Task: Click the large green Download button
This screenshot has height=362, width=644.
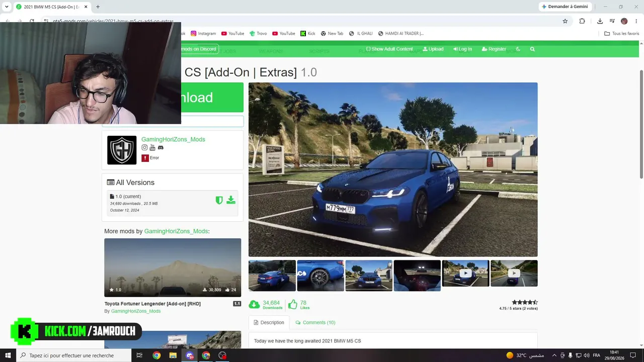Action: tap(212, 98)
